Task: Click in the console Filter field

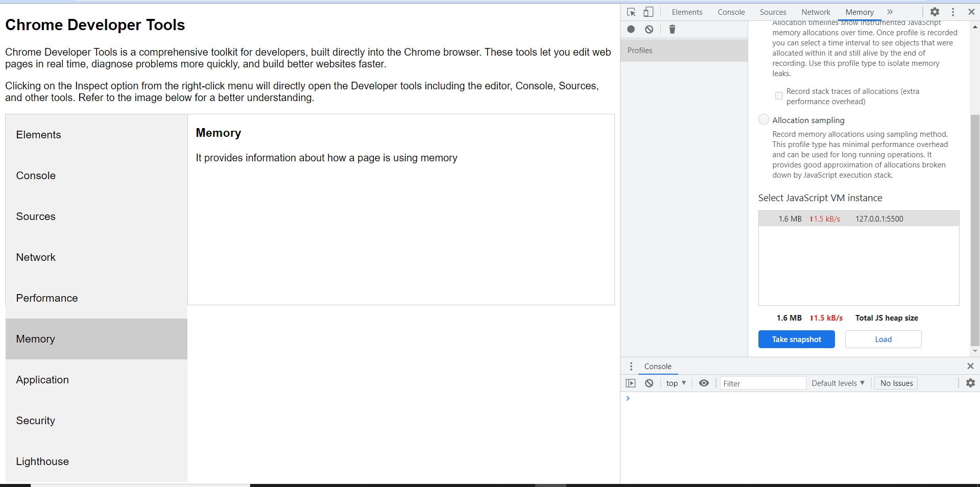Action: pos(762,383)
